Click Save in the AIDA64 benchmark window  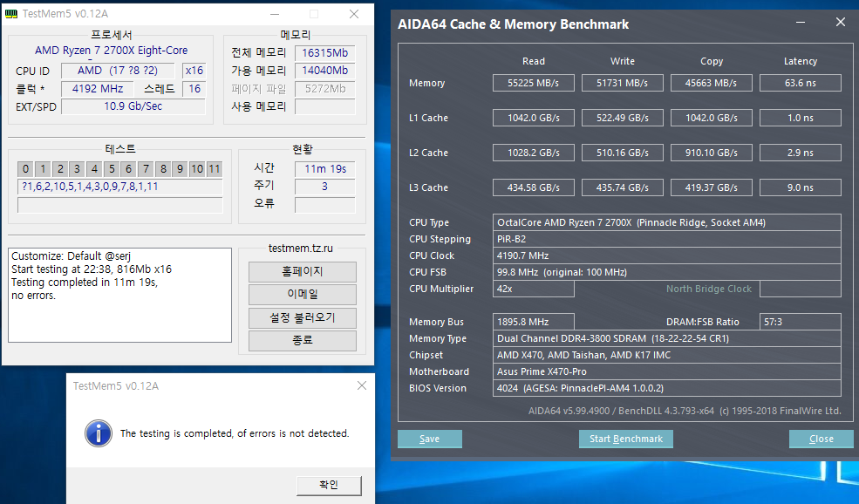429,439
